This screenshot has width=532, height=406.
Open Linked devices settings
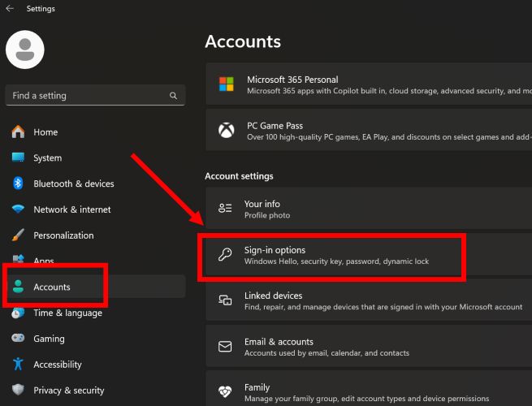(x=367, y=301)
